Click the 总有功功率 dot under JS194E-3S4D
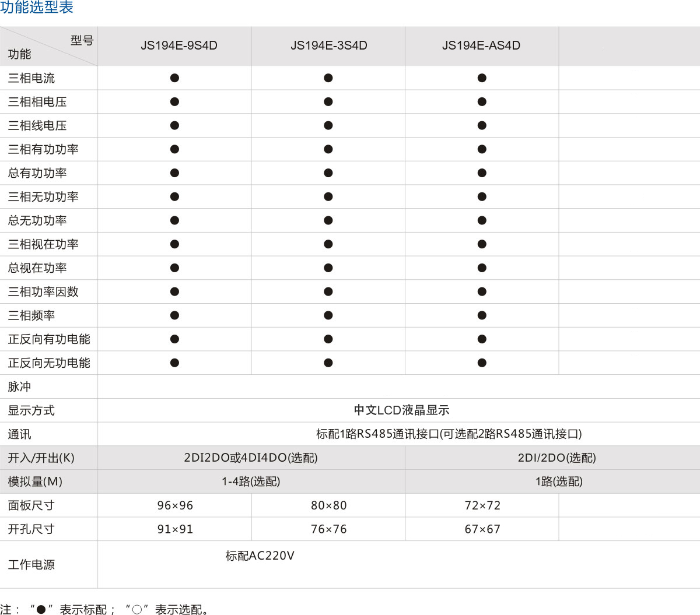The width and height of the screenshot is (700, 615). coord(328,173)
